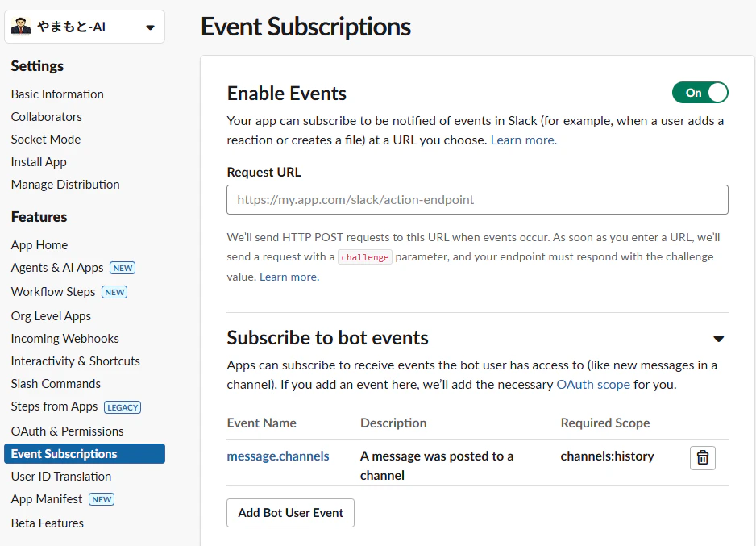756x546 pixels.
Task: Open Workflow Steps feature page
Action: [53, 292]
